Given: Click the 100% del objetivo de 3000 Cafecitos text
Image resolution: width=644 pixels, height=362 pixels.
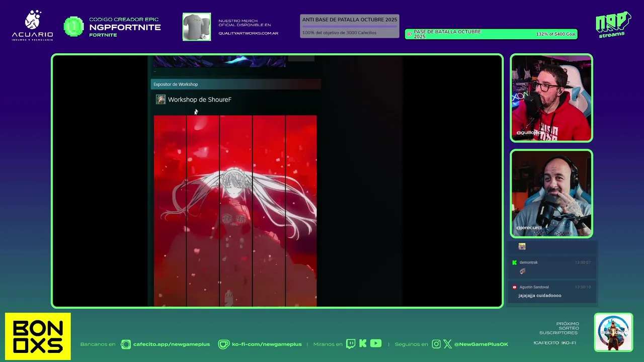Looking at the screenshot, I should 339,33.
